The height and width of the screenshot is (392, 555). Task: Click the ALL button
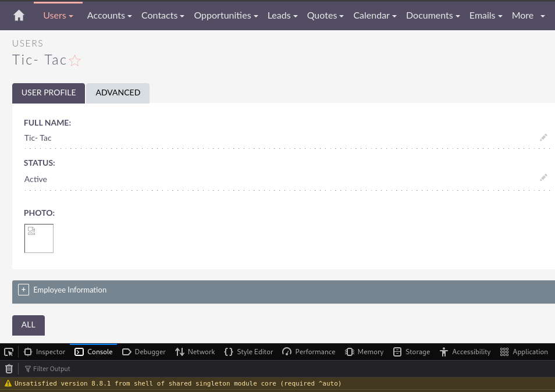(29, 325)
